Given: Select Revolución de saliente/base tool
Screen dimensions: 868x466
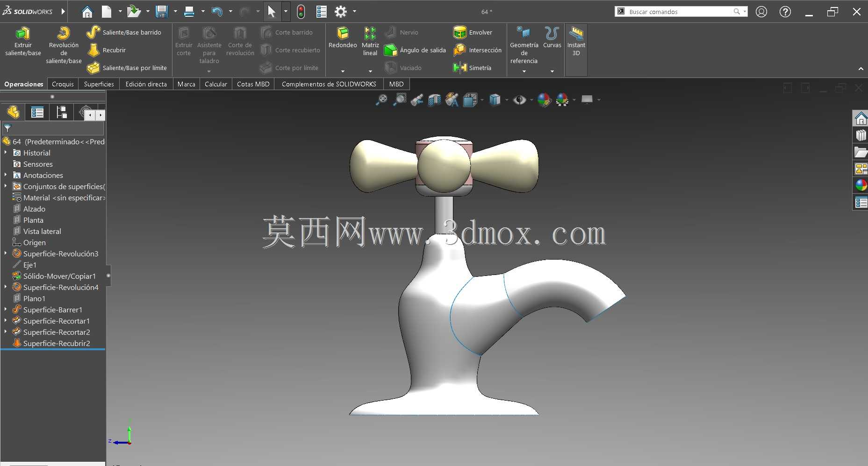Looking at the screenshot, I should 64,45.
